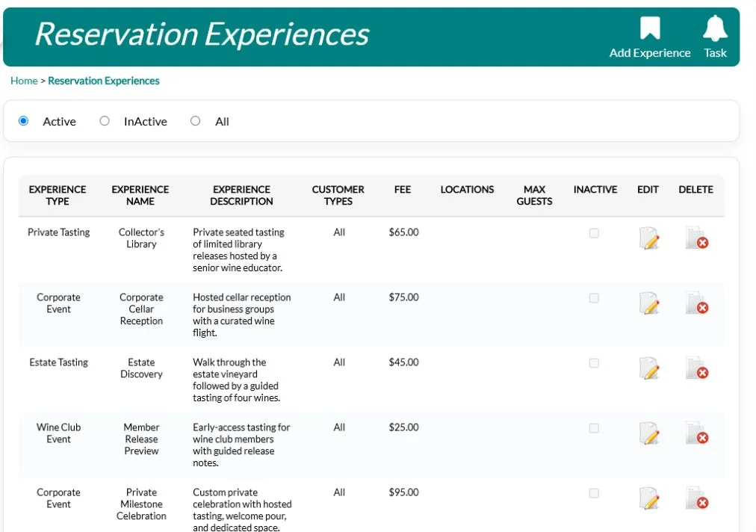Click the $45.00 fee cell

[403, 362]
